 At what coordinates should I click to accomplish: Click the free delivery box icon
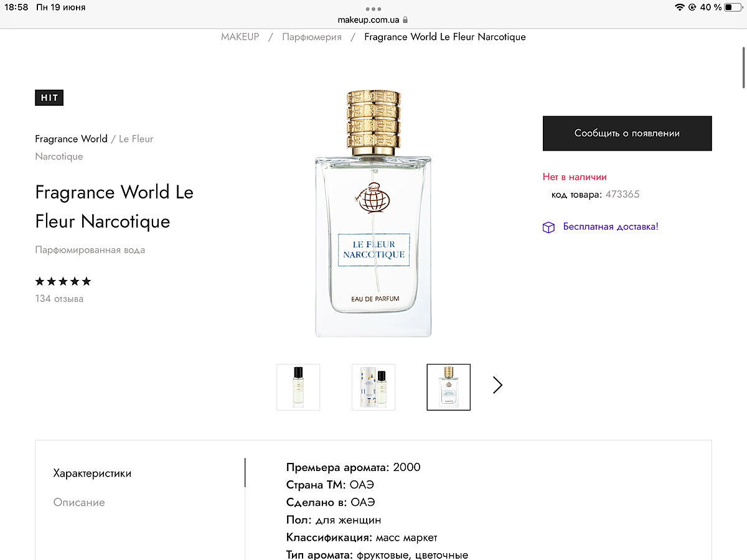coord(548,227)
